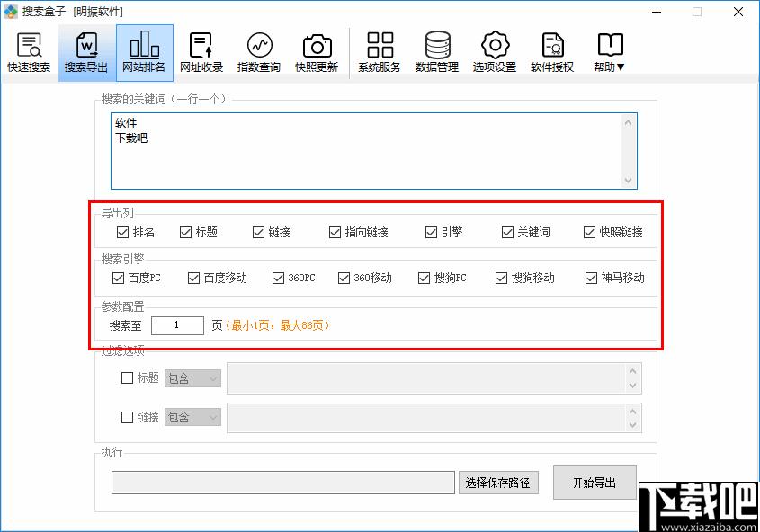Viewport: 760px width, 532px height.
Task: Click the 标题 filter box scroll up arrow
Action: (x=632, y=371)
